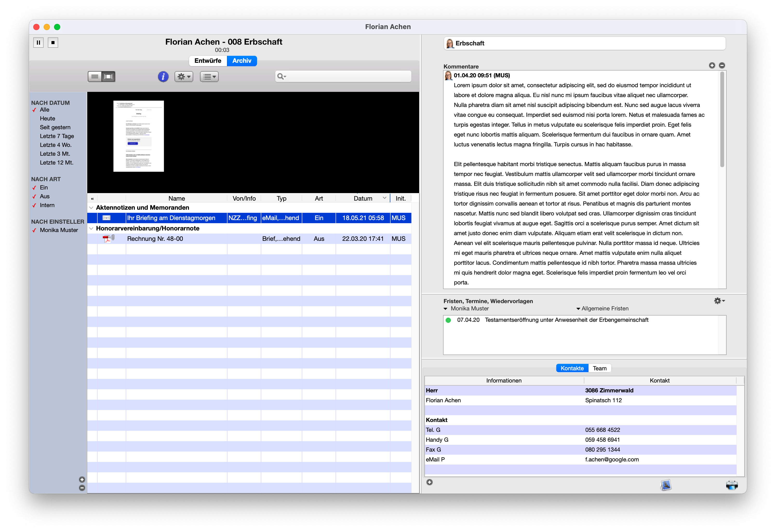
Task: Select the Letzte 3 Mt. filter
Action: point(55,154)
